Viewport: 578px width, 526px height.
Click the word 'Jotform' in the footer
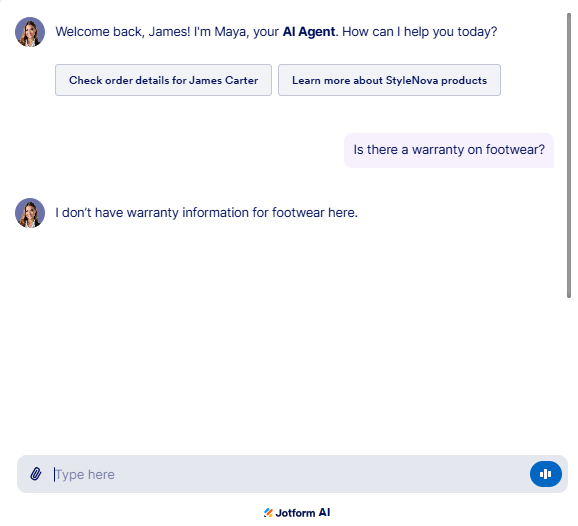coord(295,513)
